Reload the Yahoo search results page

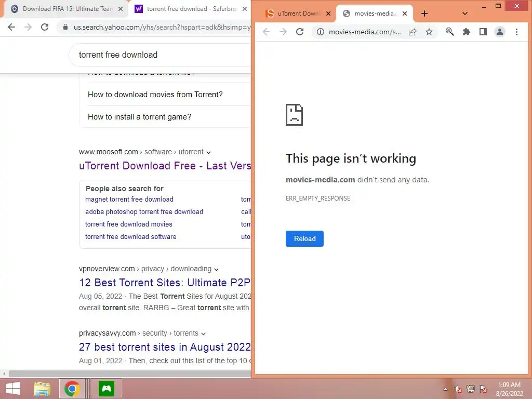point(45,27)
